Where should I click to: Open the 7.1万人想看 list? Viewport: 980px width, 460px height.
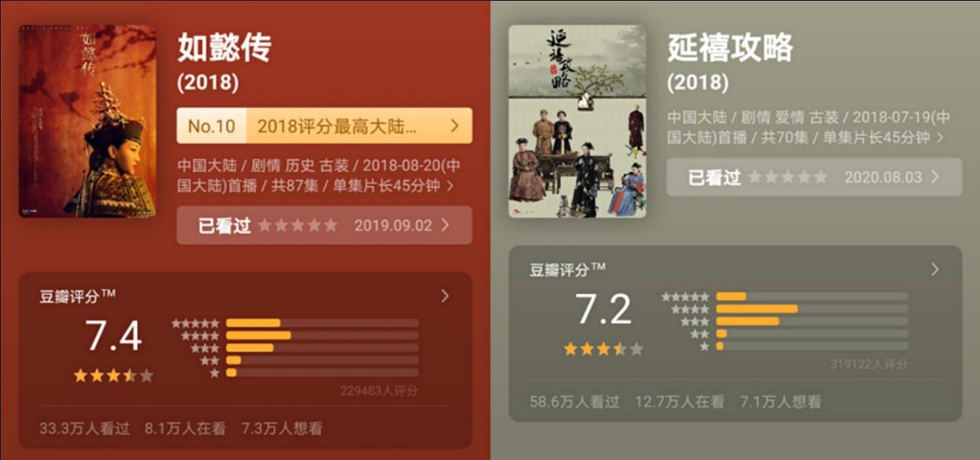[x=780, y=402]
